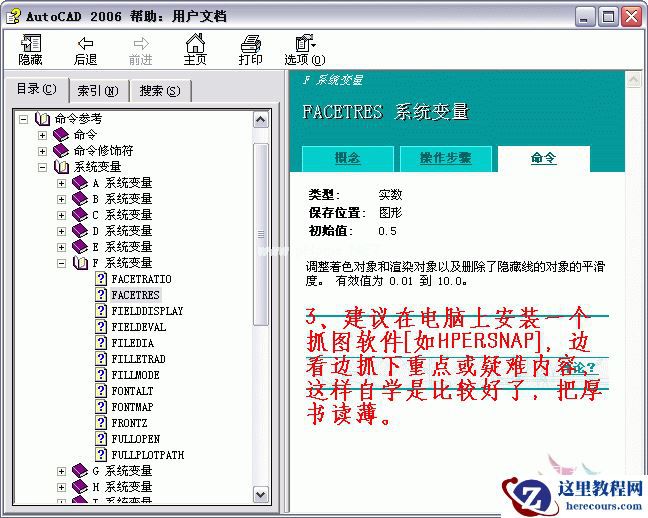Collapse the F 系统变量 node
The image size is (648, 518).
tap(61, 263)
